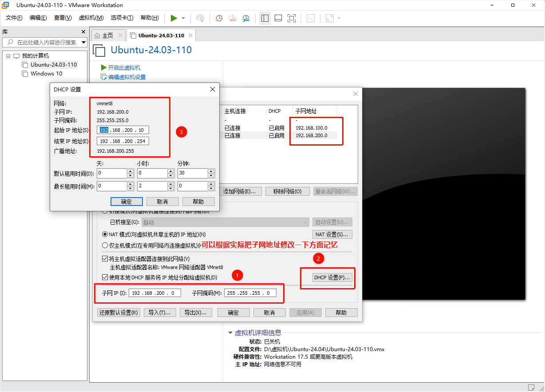545x392 pixels.
Task: Increase maximum lease time hours spinner
Action: pyautogui.click(x=170, y=184)
